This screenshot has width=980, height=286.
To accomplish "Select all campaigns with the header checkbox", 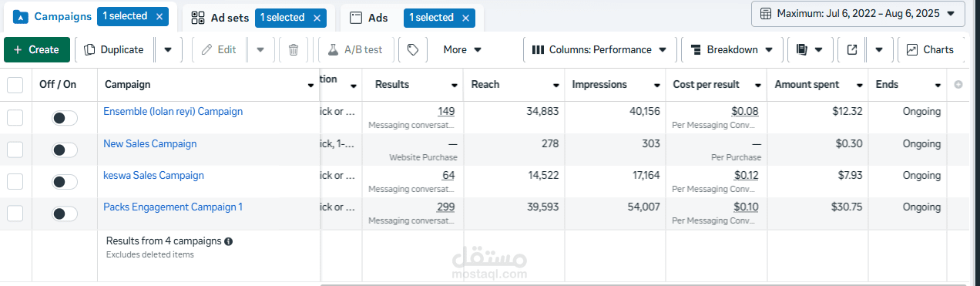I will pyautogui.click(x=15, y=85).
